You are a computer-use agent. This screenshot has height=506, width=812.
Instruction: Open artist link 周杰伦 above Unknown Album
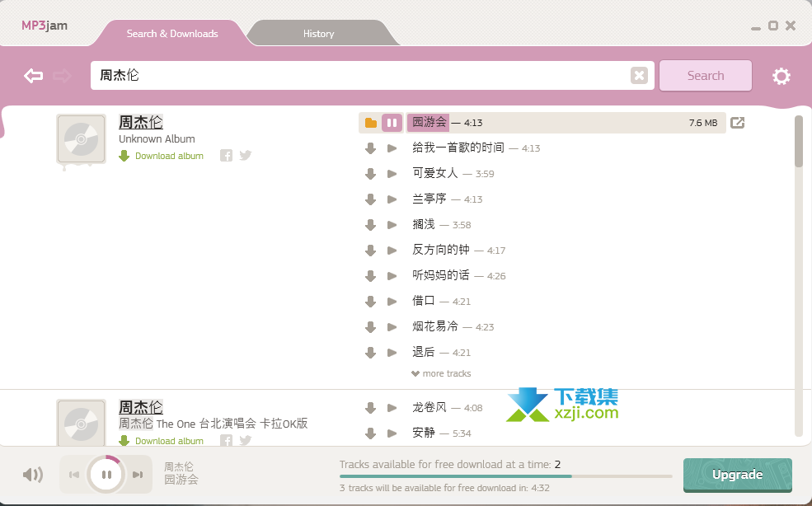[141, 122]
